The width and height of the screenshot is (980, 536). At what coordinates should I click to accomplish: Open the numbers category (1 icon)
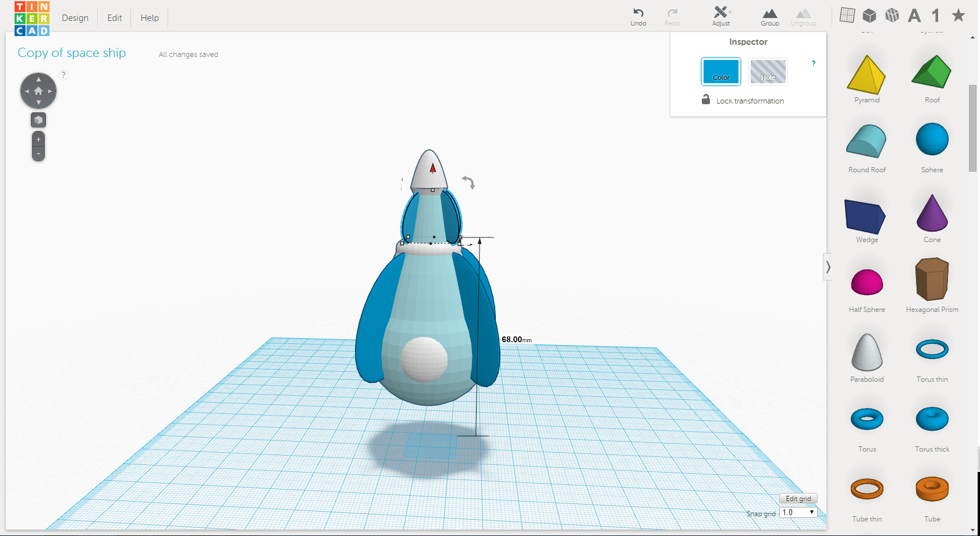[x=936, y=15]
